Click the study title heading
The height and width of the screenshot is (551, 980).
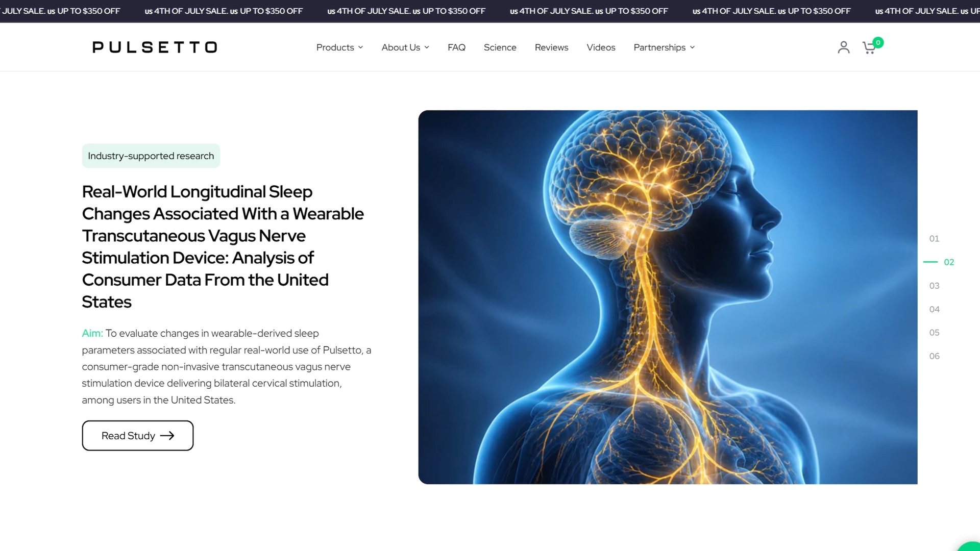[x=223, y=247]
